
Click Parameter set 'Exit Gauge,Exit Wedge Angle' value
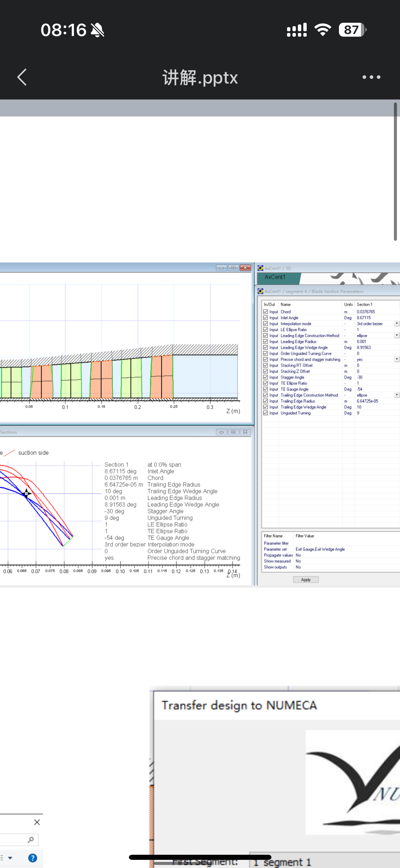[x=320, y=549]
